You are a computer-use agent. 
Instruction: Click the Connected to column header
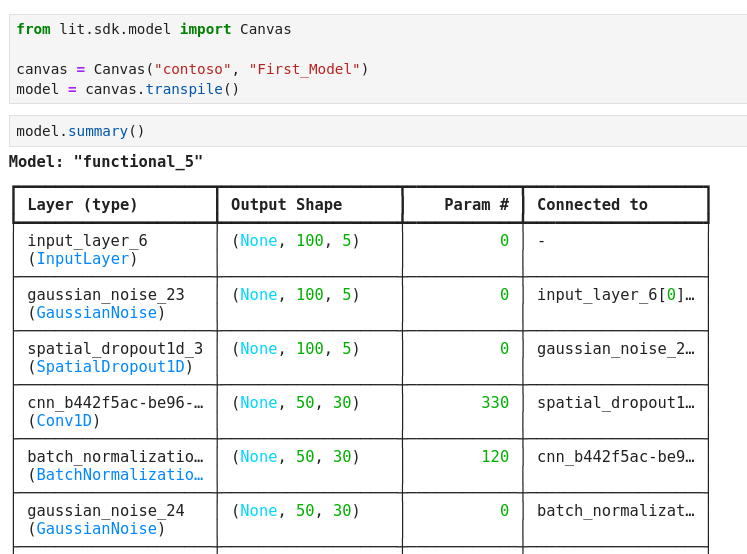(592, 205)
